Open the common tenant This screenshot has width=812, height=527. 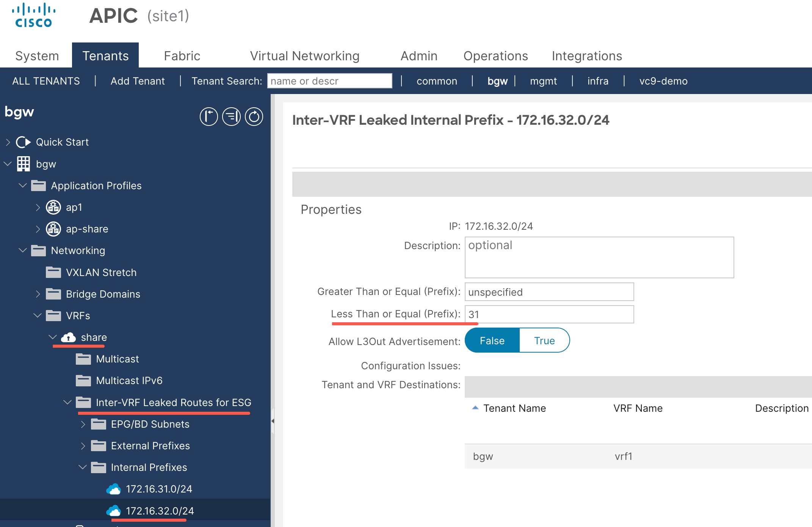point(437,81)
